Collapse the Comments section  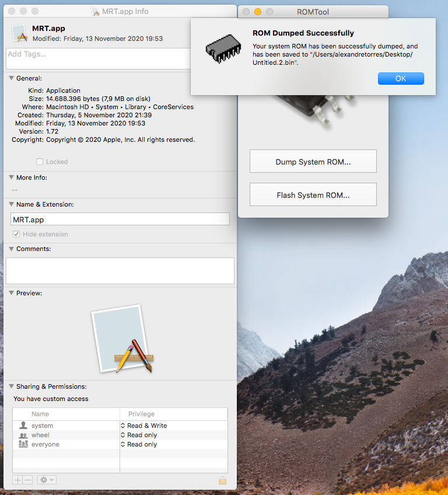point(11,249)
